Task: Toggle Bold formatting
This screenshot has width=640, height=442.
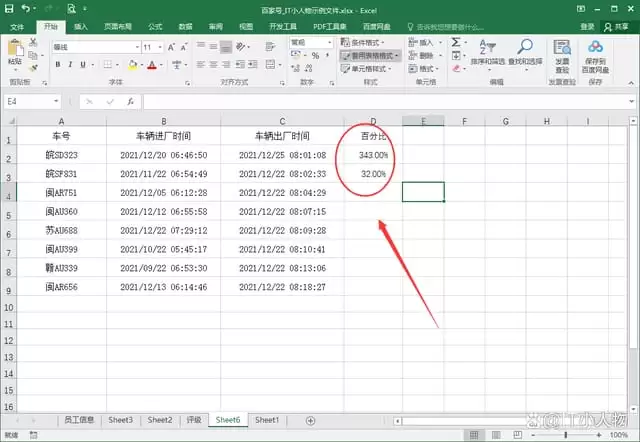Action: pos(58,64)
